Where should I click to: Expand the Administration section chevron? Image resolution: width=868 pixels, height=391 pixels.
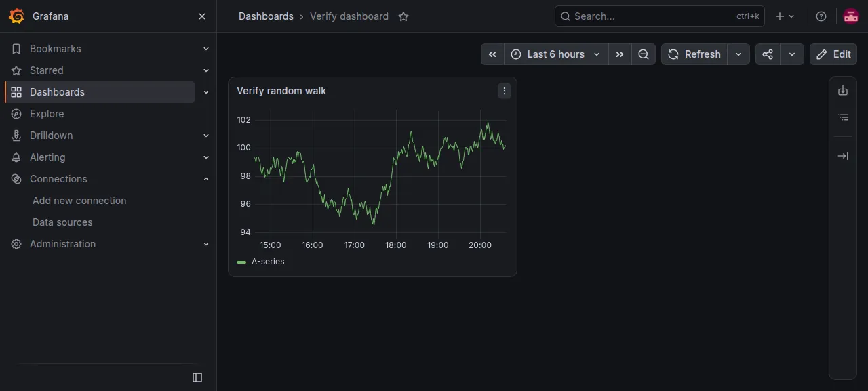click(x=206, y=244)
